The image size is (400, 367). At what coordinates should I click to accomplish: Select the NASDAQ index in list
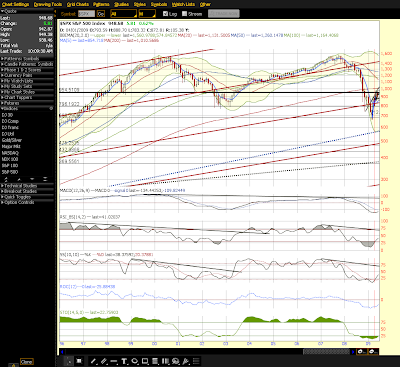(x=10, y=153)
